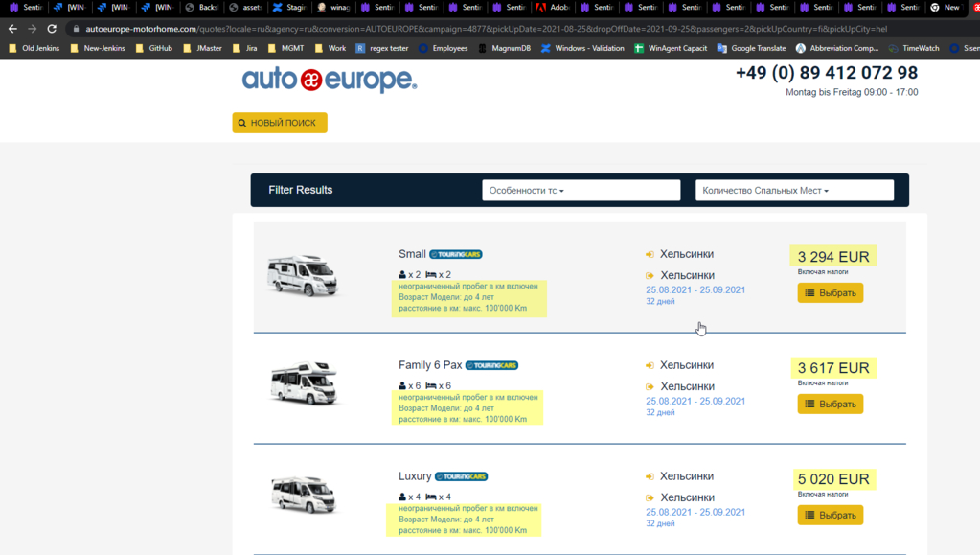Click the Family 6 Pax vehicle title
980x555 pixels.
430,365
